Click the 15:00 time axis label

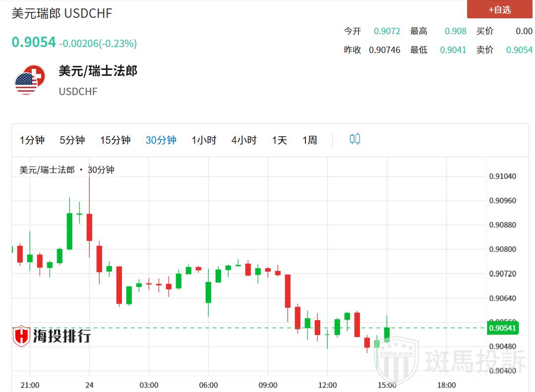(387, 385)
